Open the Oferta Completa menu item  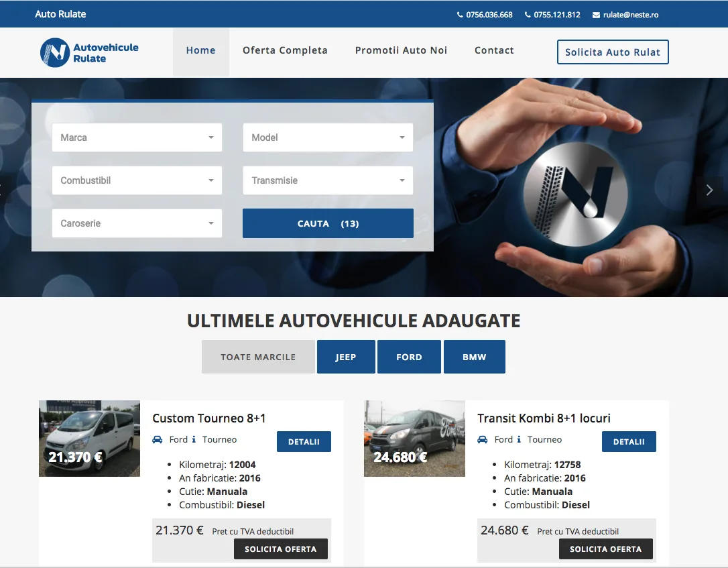tap(285, 50)
